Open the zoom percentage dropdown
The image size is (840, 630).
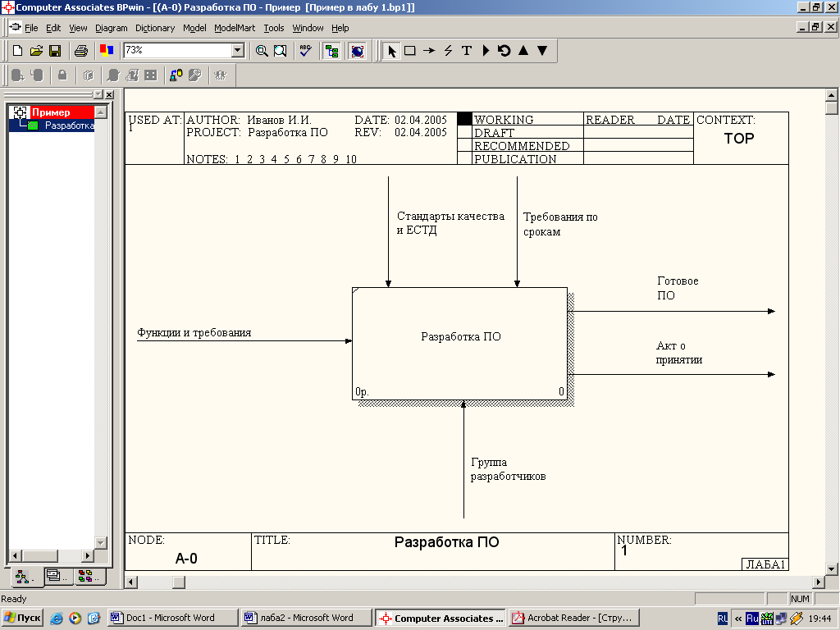(x=238, y=51)
